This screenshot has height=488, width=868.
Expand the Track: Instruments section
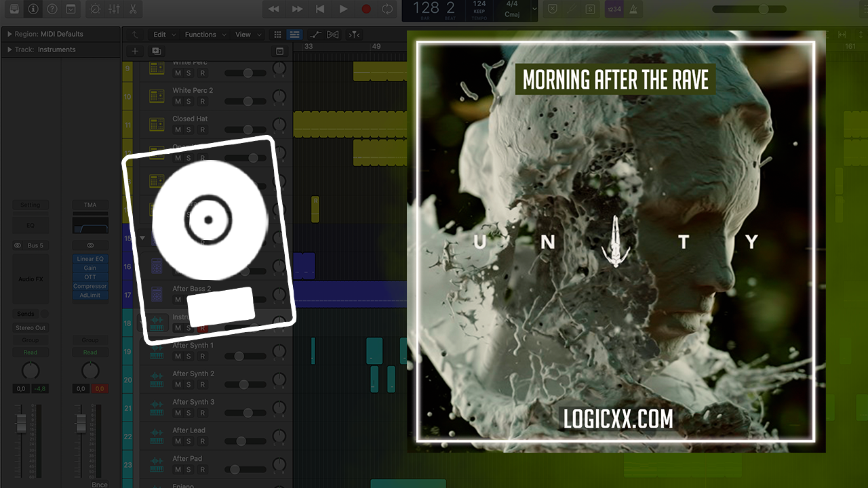point(9,49)
